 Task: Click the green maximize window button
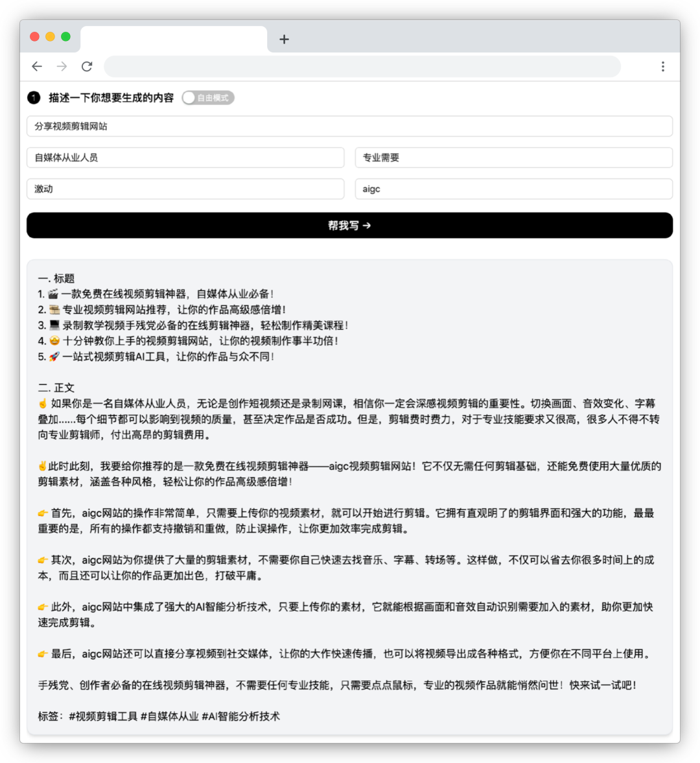point(65,37)
